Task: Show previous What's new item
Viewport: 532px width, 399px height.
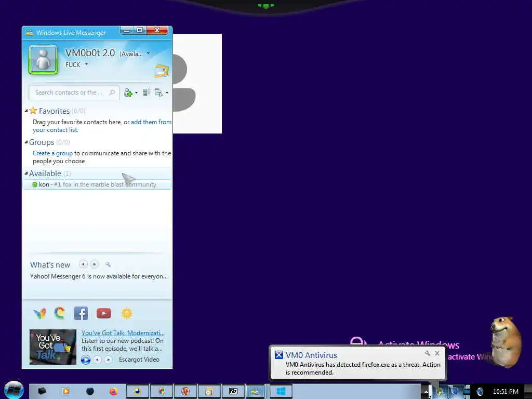Action: 83,264
